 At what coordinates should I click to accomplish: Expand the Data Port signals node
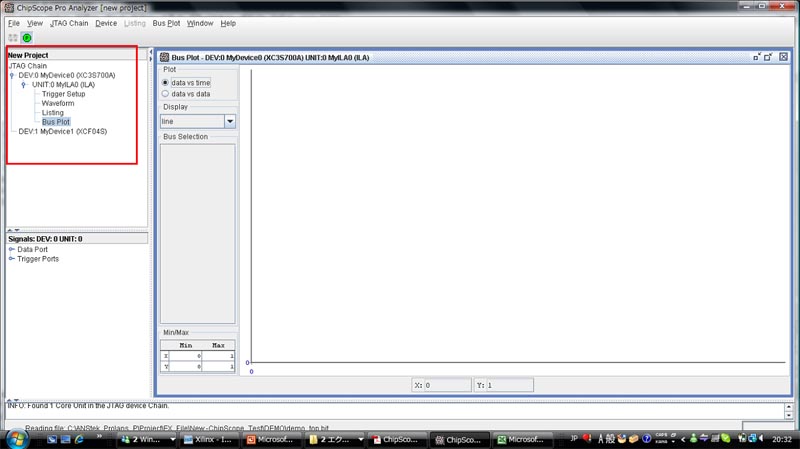click(12, 250)
